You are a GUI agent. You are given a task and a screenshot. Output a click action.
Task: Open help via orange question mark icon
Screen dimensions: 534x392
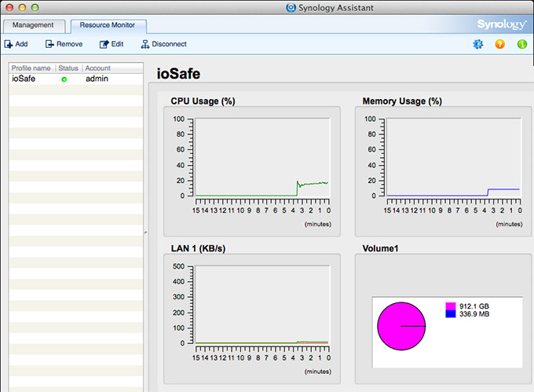tap(500, 44)
